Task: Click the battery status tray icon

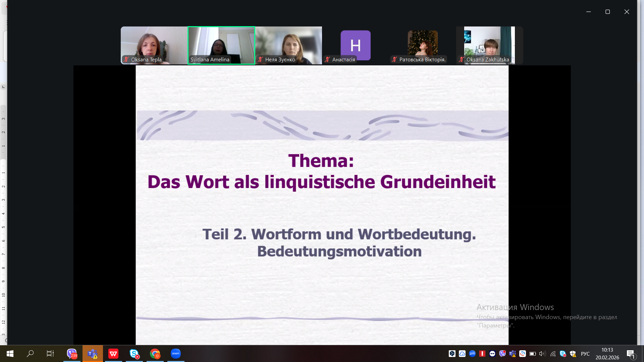Action: click(x=533, y=354)
